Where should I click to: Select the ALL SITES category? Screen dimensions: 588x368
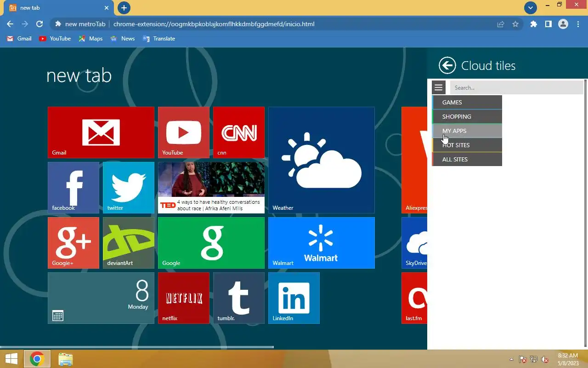(467, 159)
